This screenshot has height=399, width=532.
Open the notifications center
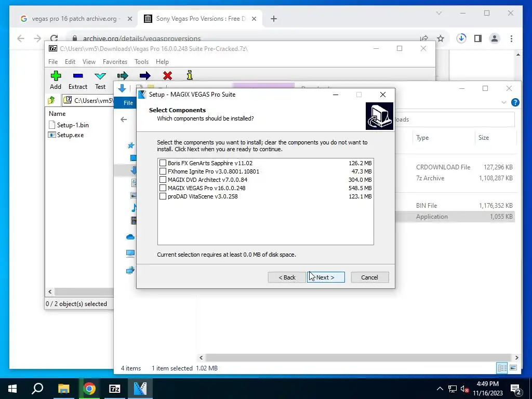(516, 389)
